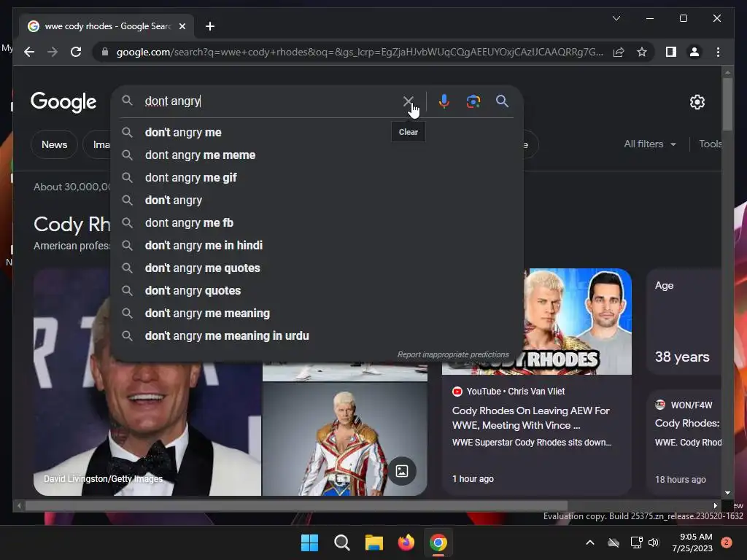Start voice search with microphone icon
The width and height of the screenshot is (747, 560).
444,101
